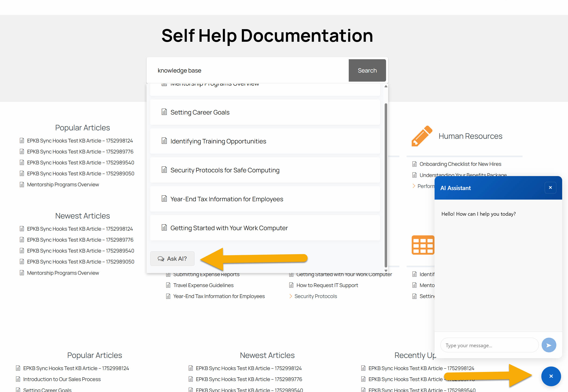Open Year-End Tax Information for Employees search result
568x392 pixels.
(x=227, y=199)
